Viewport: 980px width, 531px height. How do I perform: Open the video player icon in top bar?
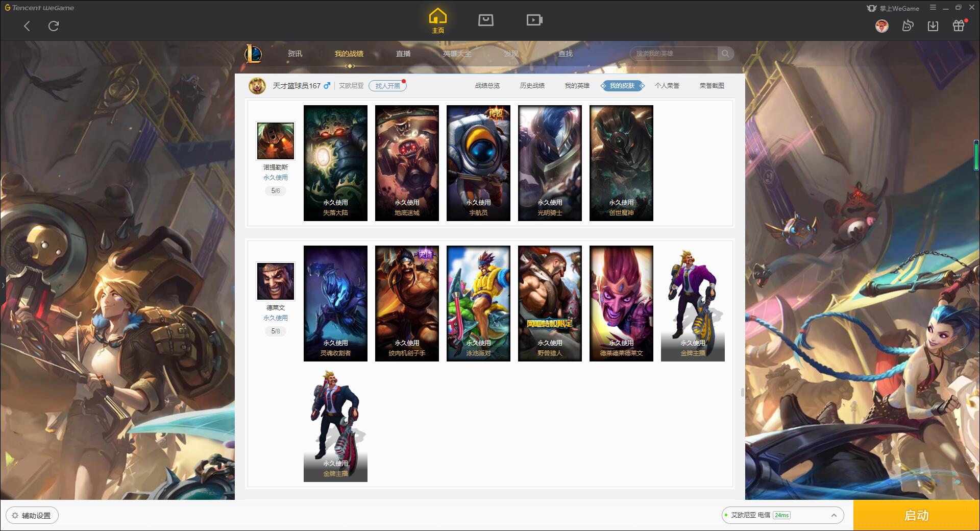coord(534,20)
